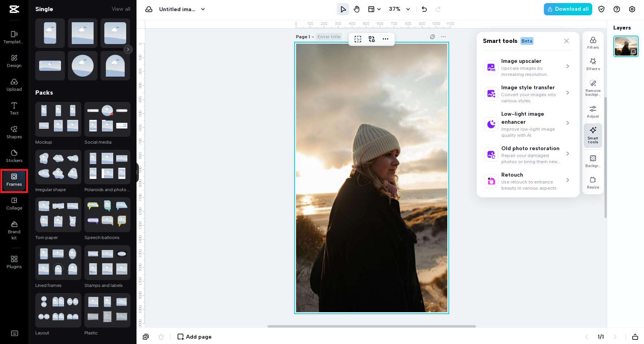Image resolution: width=644 pixels, height=344 pixels.
Task: Open the Collage tab in sidebar
Action: [14, 203]
